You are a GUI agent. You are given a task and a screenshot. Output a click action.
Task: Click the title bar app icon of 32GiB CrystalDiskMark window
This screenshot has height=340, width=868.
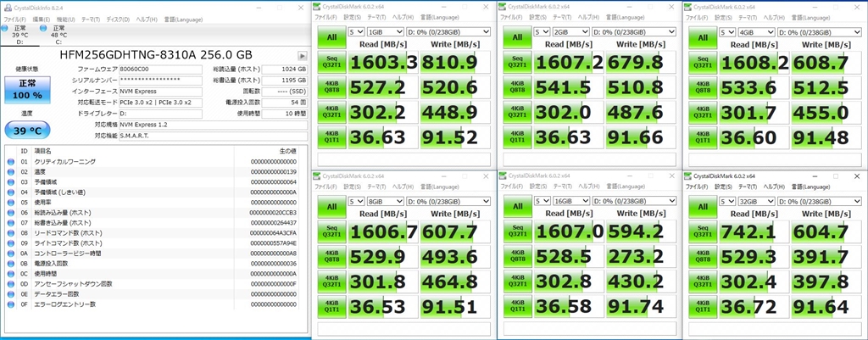(687, 176)
